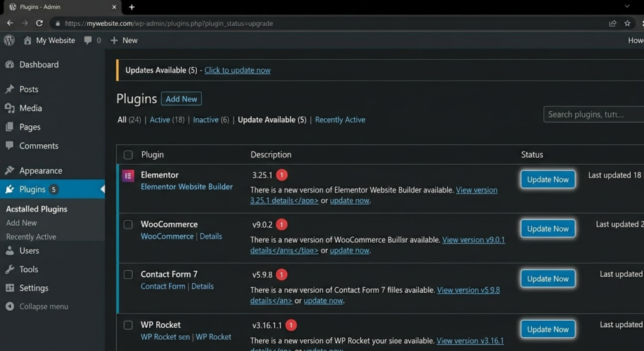The image size is (644, 351).
Task: Expand the + New admin bar menu
Action: click(124, 40)
